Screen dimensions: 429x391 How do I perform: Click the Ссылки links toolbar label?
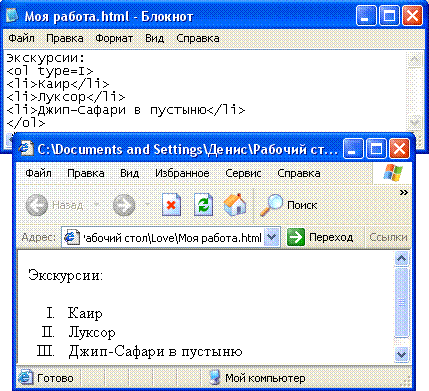pos(388,237)
